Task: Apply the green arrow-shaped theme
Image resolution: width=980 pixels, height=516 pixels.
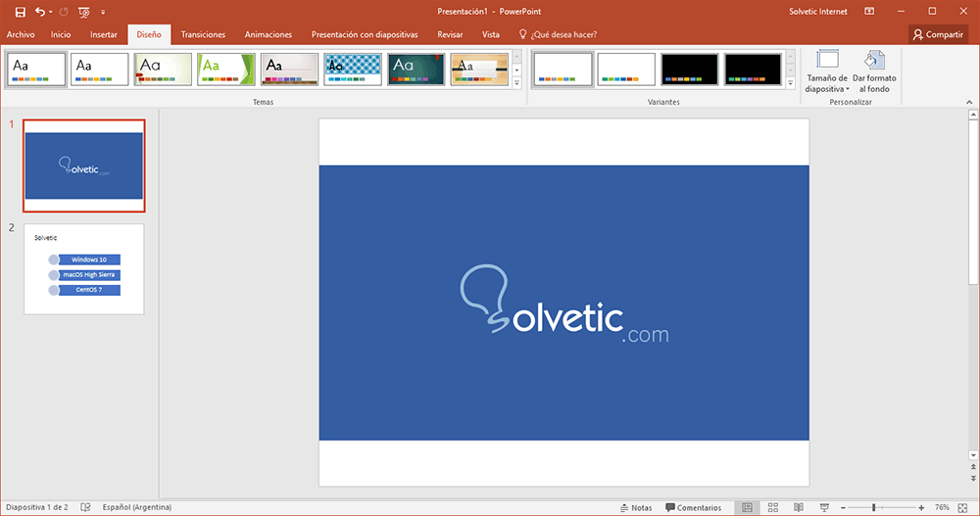Action: 226,69
